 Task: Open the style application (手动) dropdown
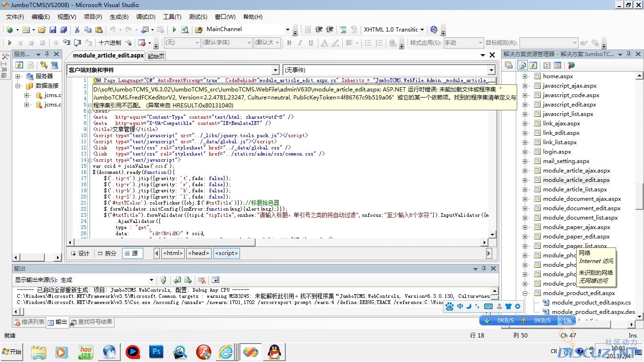tap(480, 42)
